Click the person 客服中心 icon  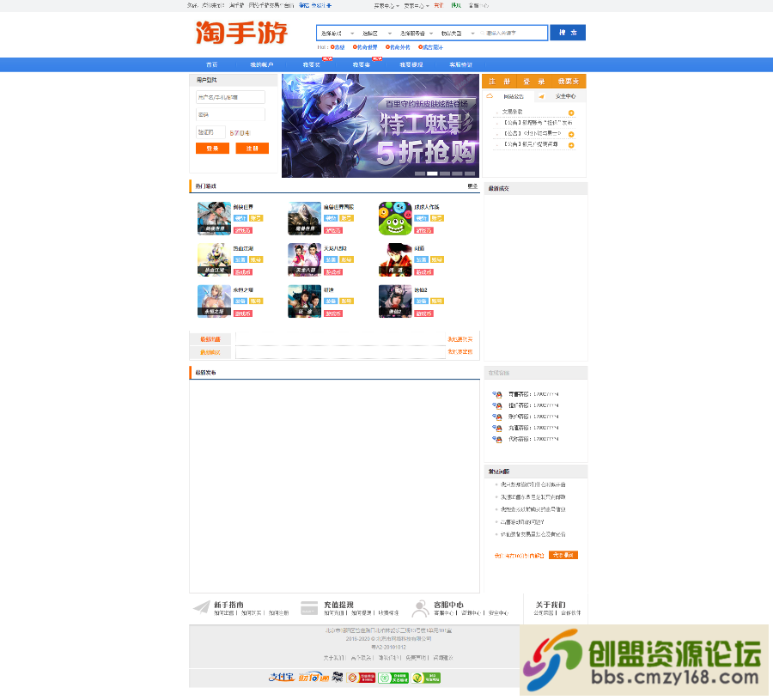[420, 608]
